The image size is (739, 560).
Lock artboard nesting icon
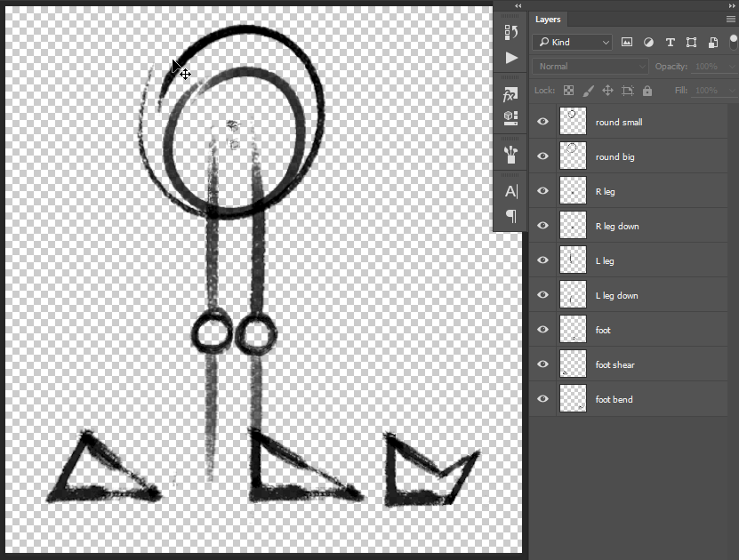627,91
